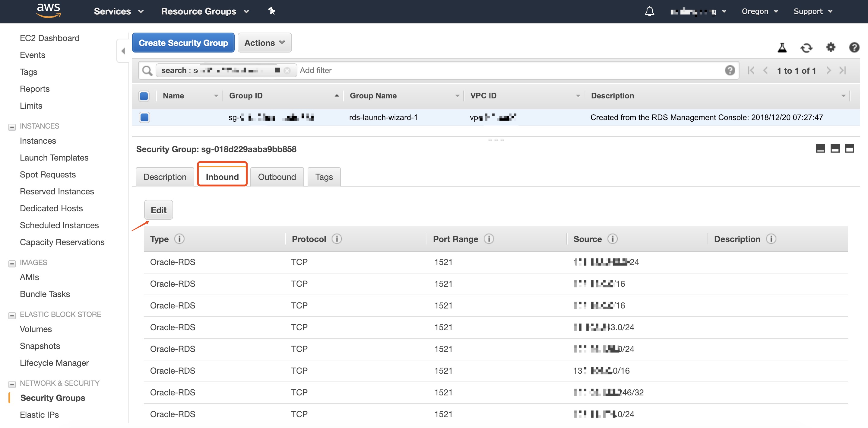Go to previous page of results

pos(765,71)
